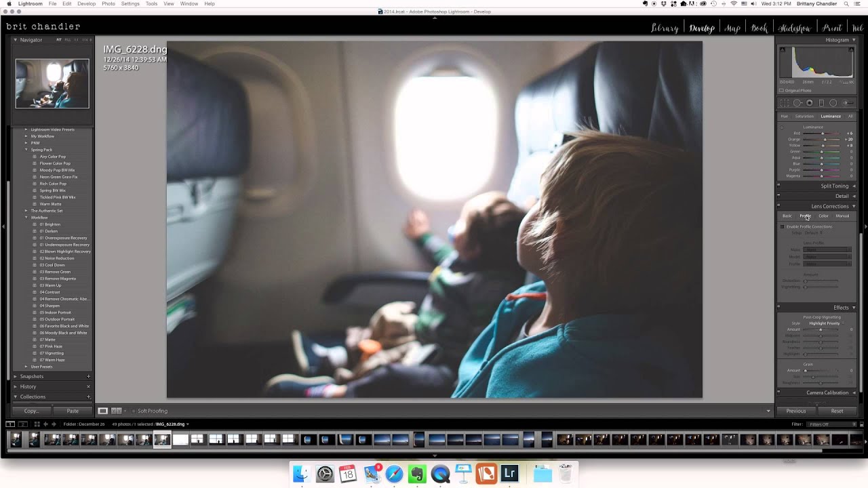Screen dimensions: 868x488
Task: Click the Copy... button
Action: click(x=31, y=411)
